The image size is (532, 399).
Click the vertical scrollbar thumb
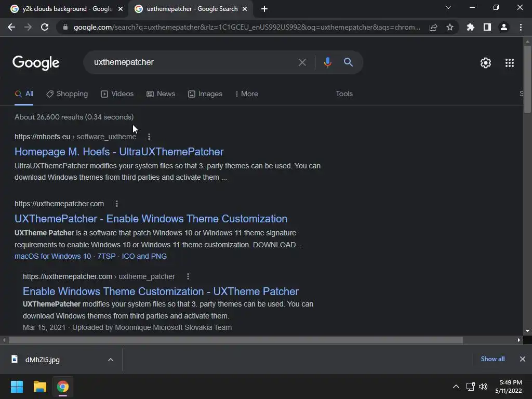[x=527, y=79]
